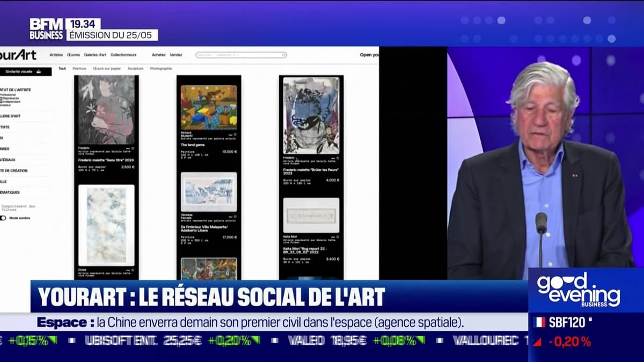Star the 'Brûler les fleurs' artwork
The image size is (644, 362).
pyautogui.click(x=338, y=158)
